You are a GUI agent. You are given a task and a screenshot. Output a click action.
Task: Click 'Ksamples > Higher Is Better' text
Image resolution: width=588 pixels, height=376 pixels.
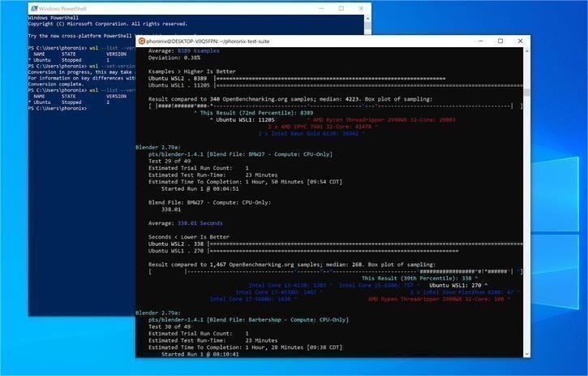tap(192, 71)
